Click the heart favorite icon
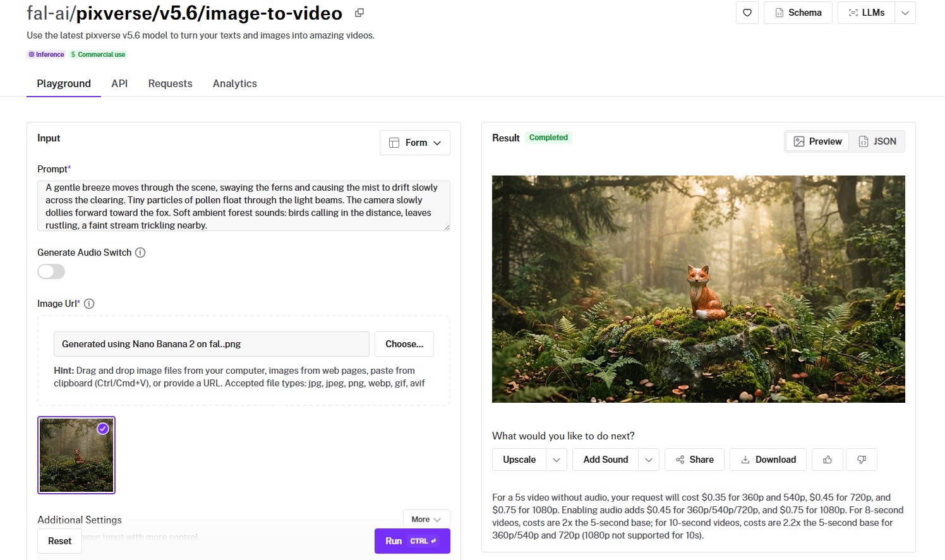Viewport: 945px width, 560px height. [x=747, y=13]
